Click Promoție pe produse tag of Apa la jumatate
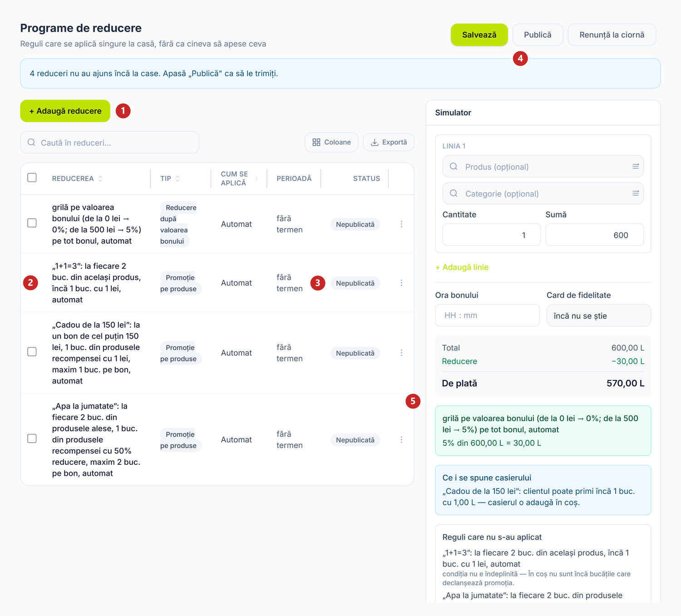 pos(180,440)
